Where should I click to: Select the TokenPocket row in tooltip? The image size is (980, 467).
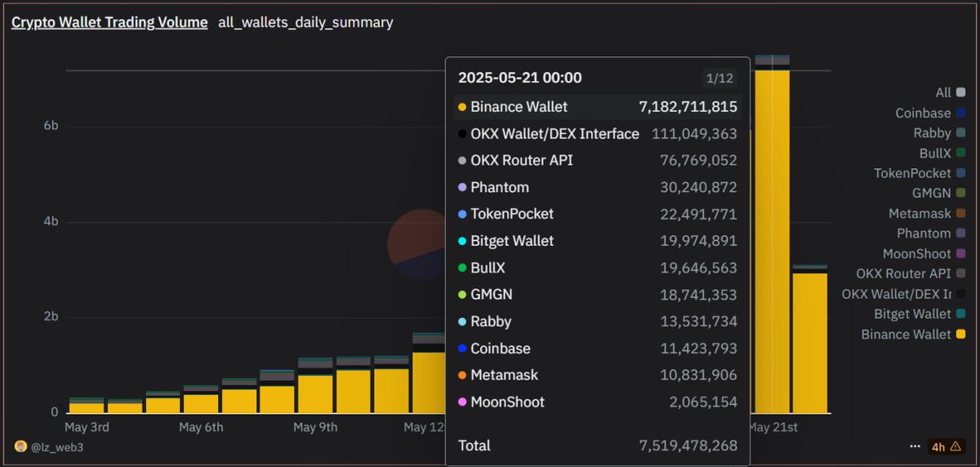coord(598,214)
